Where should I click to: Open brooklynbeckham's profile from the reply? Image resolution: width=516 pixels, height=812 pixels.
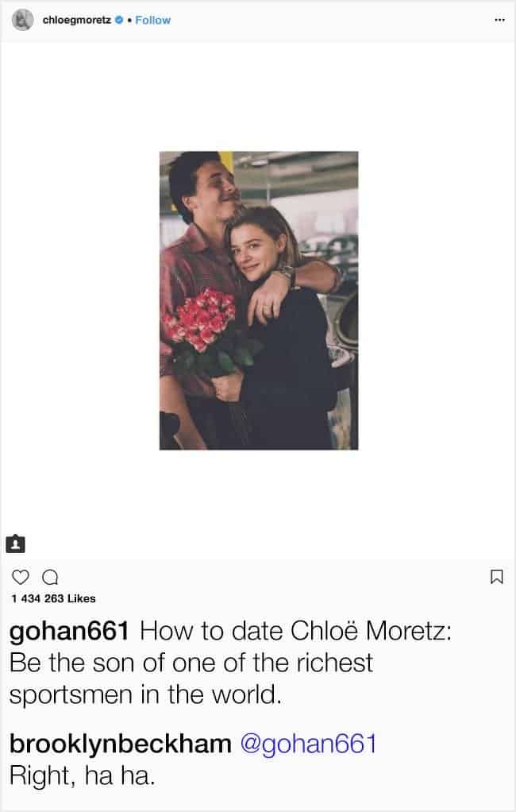click(x=119, y=744)
